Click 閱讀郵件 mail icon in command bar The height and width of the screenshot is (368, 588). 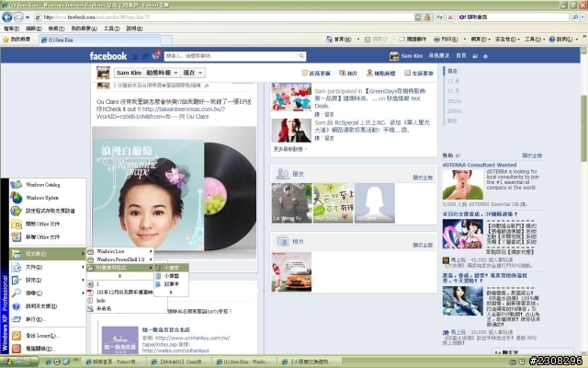pyautogui.click(x=402, y=39)
